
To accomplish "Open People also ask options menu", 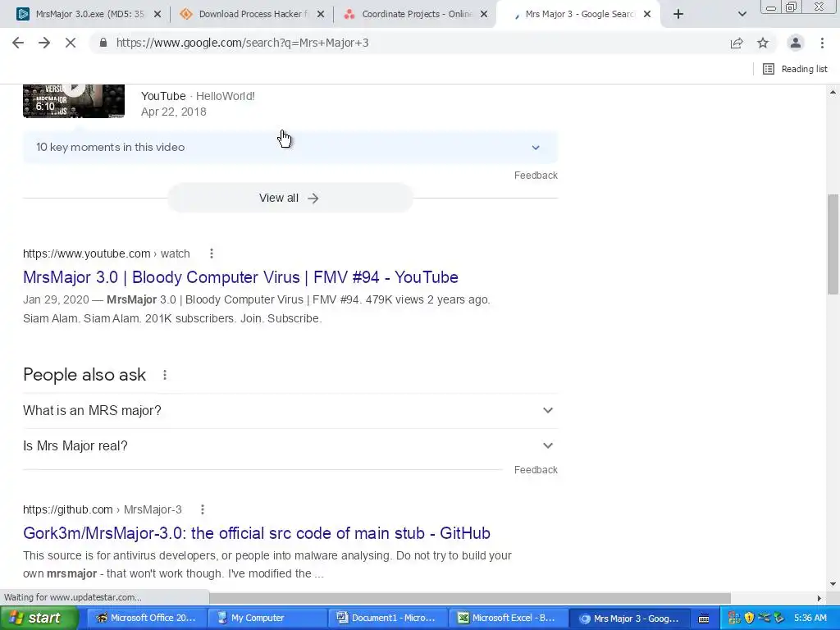I will coord(165,375).
